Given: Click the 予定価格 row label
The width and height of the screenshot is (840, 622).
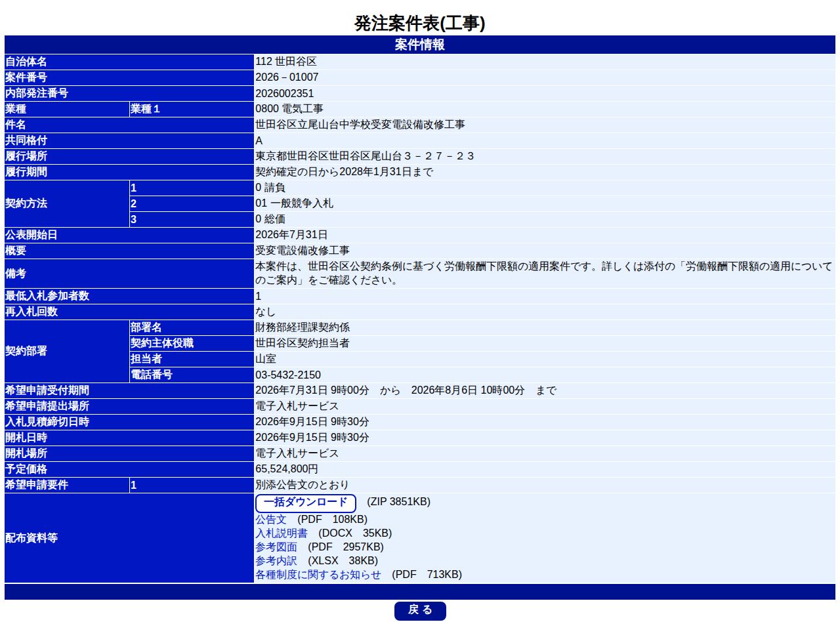Looking at the screenshot, I should click(129, 469).
